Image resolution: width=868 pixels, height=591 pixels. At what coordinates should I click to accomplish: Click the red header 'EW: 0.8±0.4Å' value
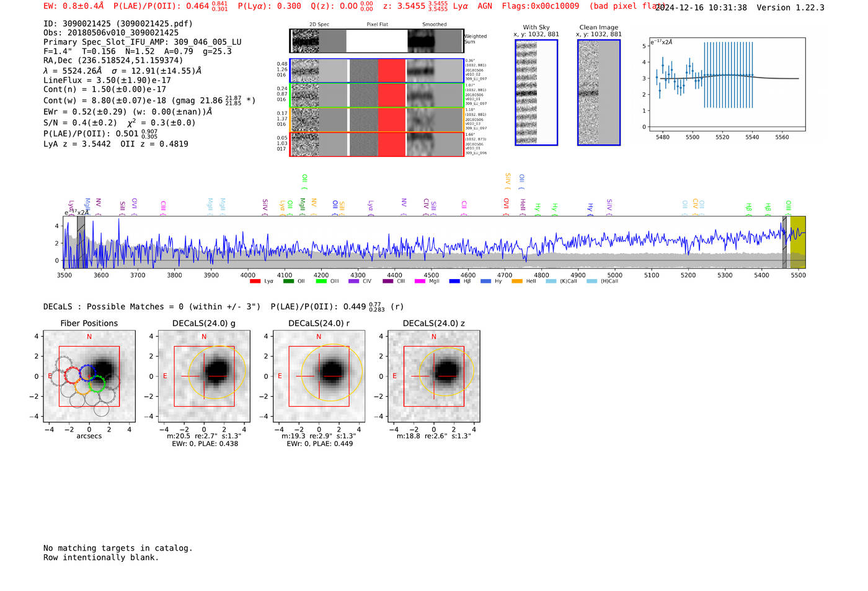click(x=73, y=6)
